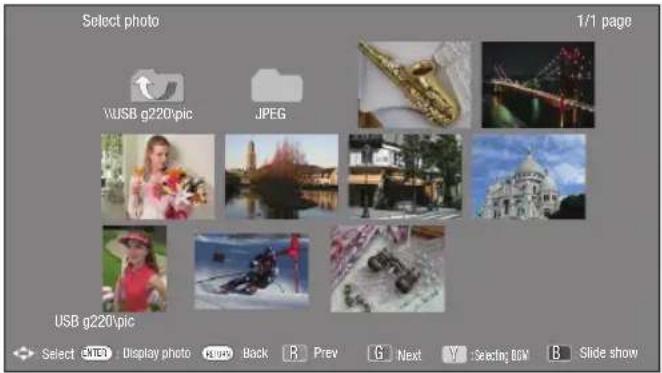Screen dimensions: 662x373
Task: Select the white domed cathedral photo
Action: (x=529, y=177)
